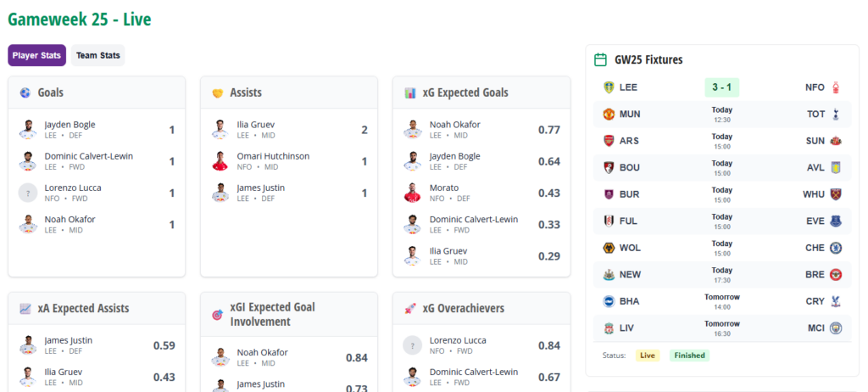The height and width of the screenshot is (392, 868).
Task: Click the calendar icon beside GW25 Fixtures
Action: pyautogui.click(x=601, y=60)
